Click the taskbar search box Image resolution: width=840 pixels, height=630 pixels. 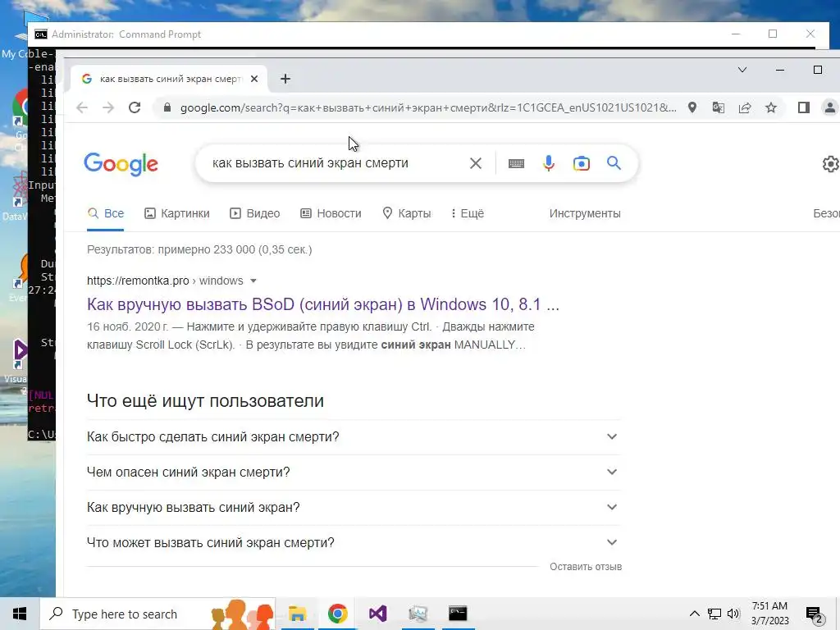(x=157, y=614)
